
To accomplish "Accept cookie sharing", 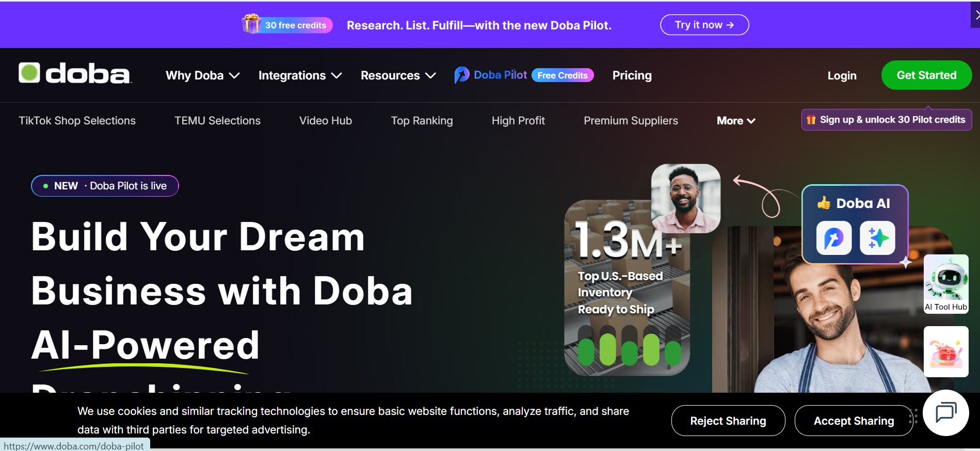I will coord(854,421).
